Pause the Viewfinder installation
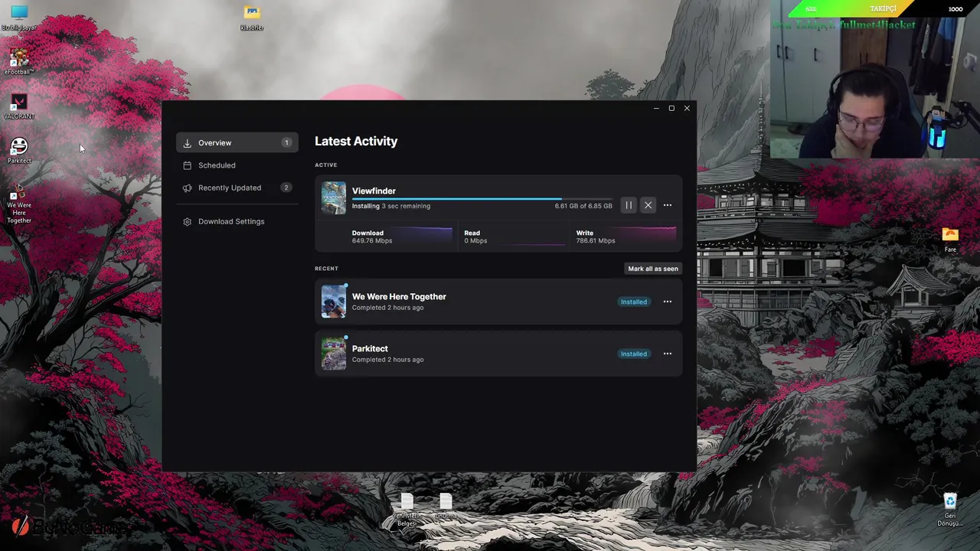 (629, 205)
